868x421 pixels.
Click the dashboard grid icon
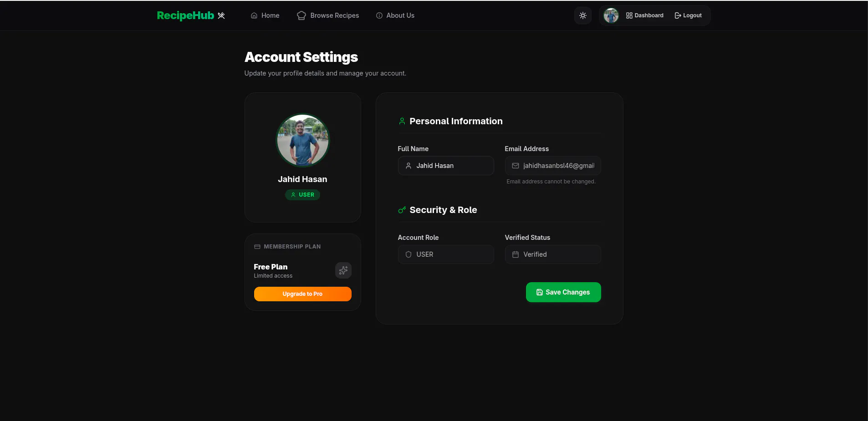(x=629, y=15)
